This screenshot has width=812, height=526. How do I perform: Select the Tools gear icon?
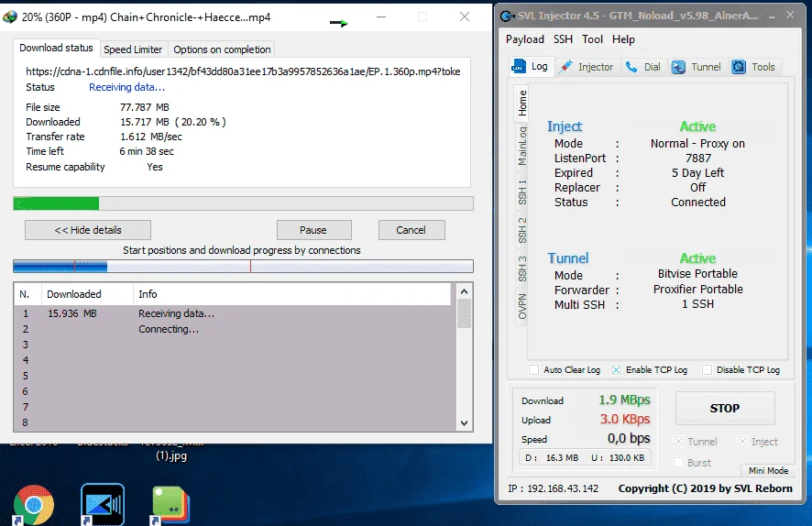[x=739, y=67]
